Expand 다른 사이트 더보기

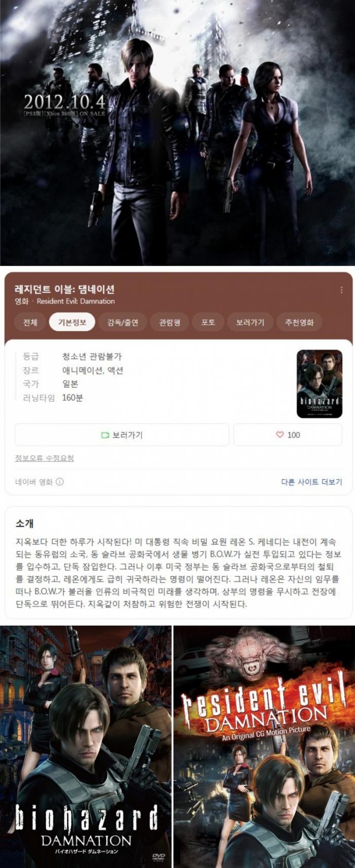click(311, 482)
